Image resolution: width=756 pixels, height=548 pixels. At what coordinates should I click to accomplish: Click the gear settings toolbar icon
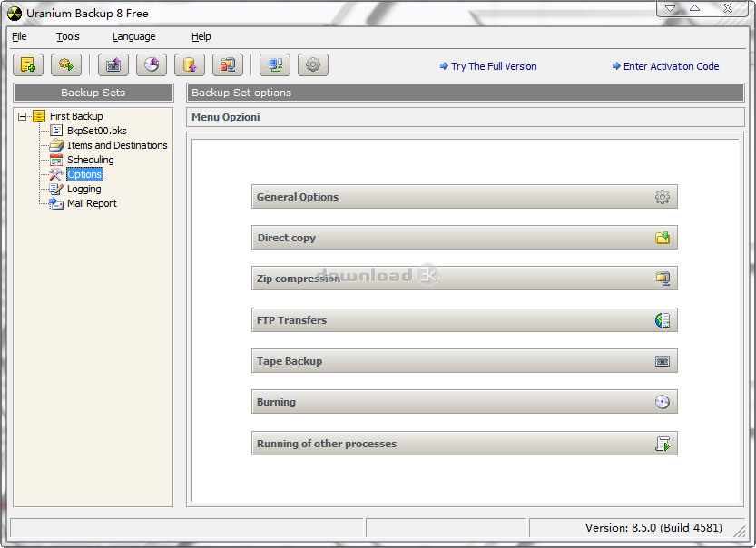coord(313,64)
